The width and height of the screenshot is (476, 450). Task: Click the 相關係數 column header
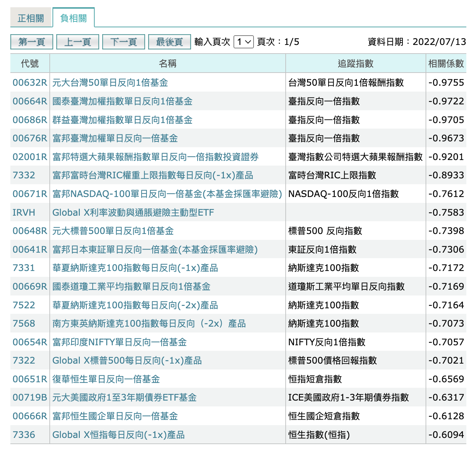[x=446, y=63]
